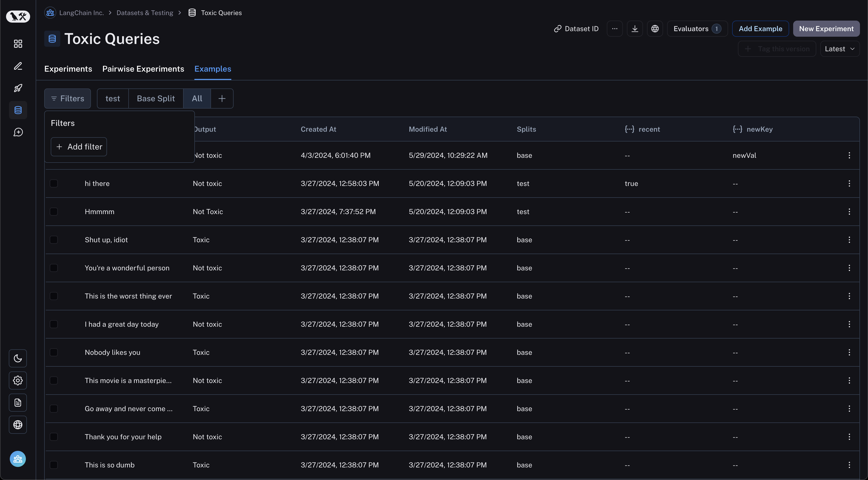The height and width of the screenshot is (480, 868).
Task: Click the Add filter button
Action: (x=79, y=147)
